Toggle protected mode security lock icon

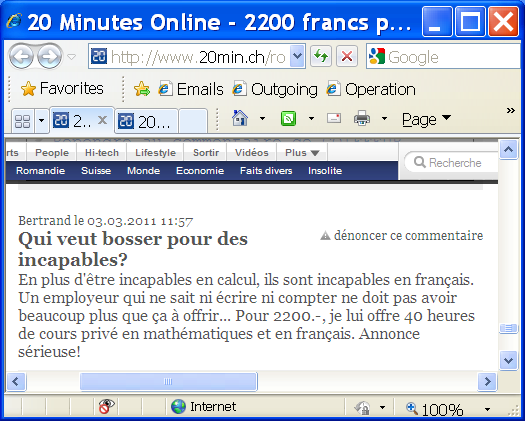[x=362, y=408]
